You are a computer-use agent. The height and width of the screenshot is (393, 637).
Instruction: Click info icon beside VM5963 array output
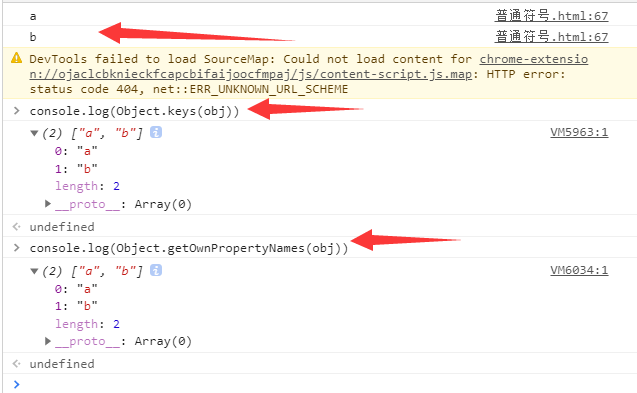[156, 132]
